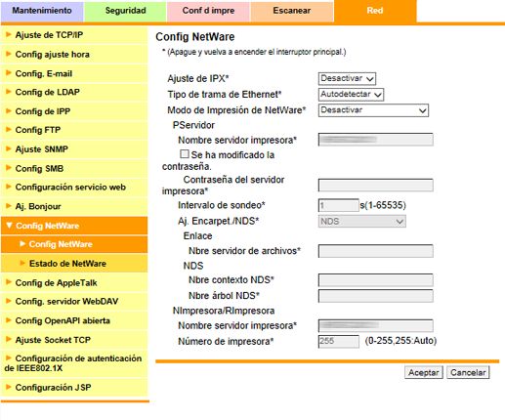Click PServidor Nombre servidor impresora field
The height and width of the screenshot is (420, 505).
[376, 140]
